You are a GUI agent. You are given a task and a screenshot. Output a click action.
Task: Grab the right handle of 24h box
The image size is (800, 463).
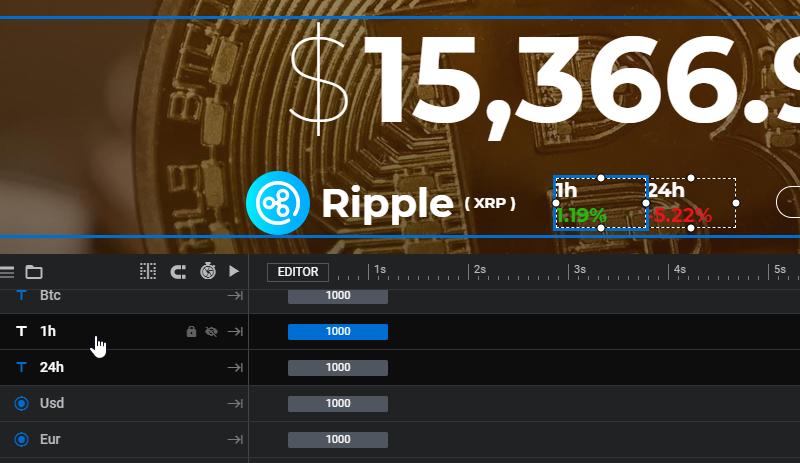point(736,203)
